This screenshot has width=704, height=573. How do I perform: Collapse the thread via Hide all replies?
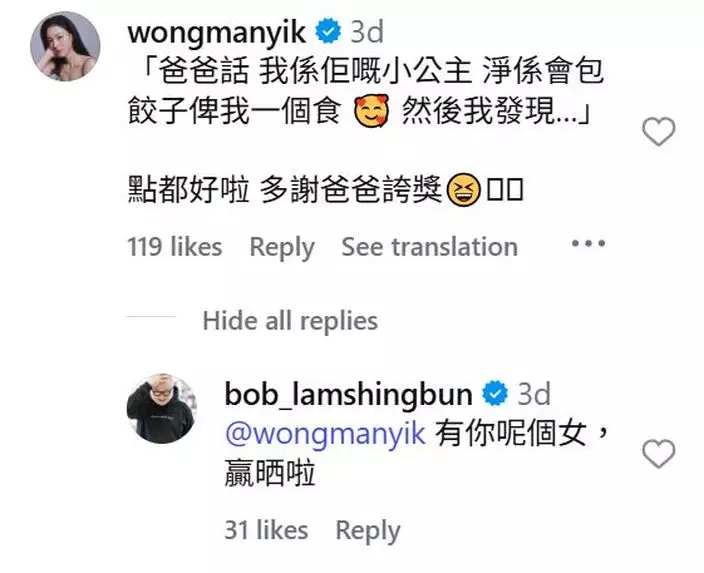(x=290, y=321)
